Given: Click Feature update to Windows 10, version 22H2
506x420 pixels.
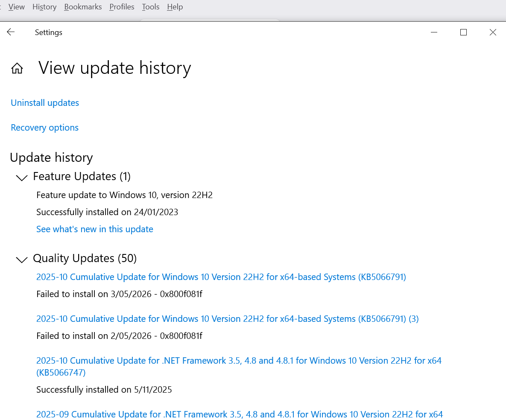Looking at the screenshot, I should click(124, 195).
